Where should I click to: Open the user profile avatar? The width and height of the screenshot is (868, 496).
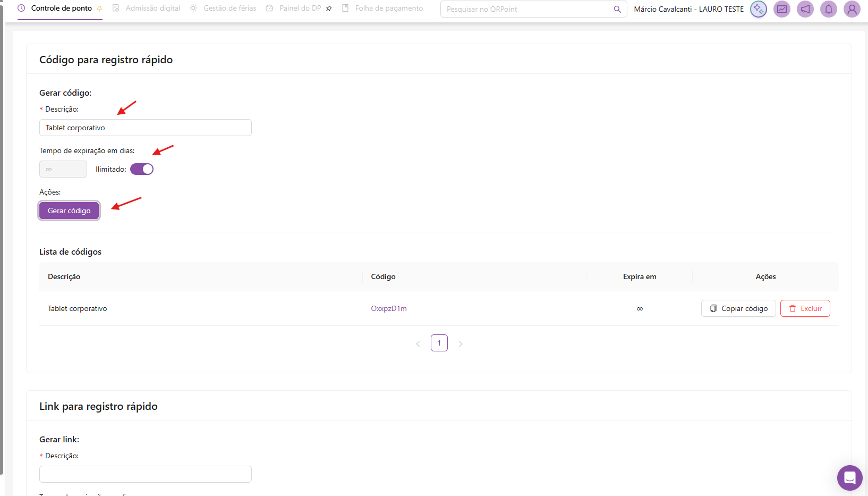tap(852, 9)
